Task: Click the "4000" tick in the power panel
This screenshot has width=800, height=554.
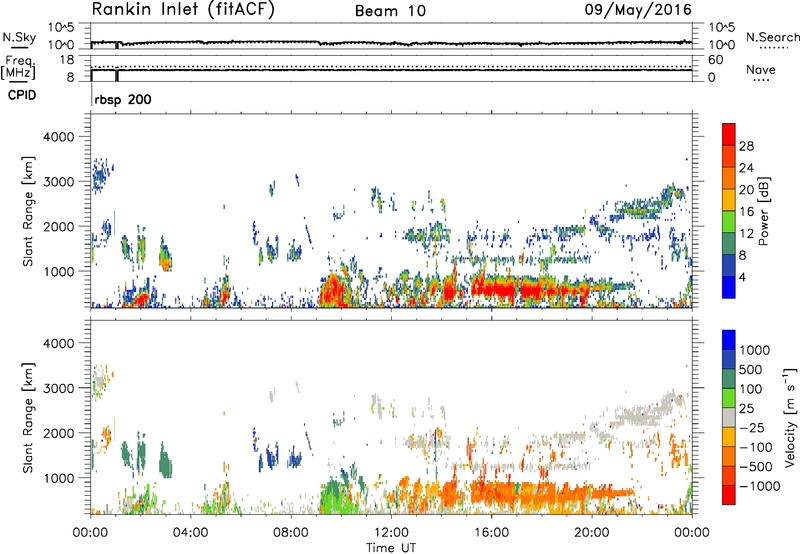Action: click(x=59, y=137)
